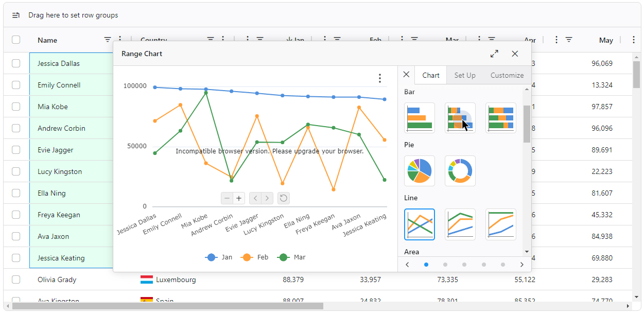This screenshot has height=314, width=644.
Task: Select the grouped bar chart thumbnail
Action: pos(419,118)
